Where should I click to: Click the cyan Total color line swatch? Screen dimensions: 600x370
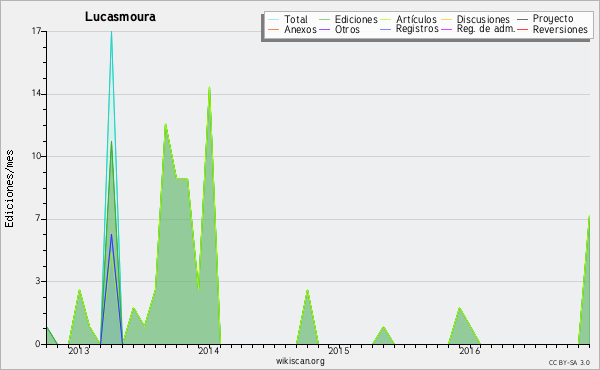point(273,19)
